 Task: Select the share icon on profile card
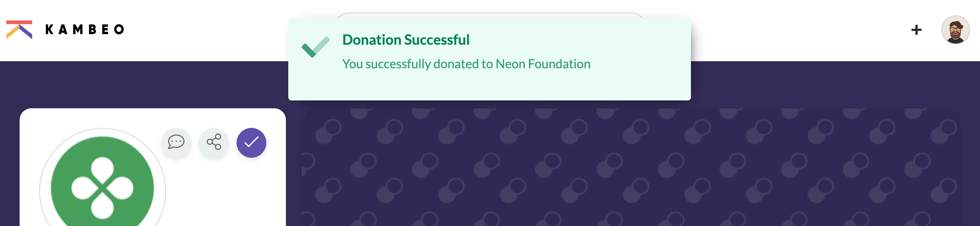point(214,142)
